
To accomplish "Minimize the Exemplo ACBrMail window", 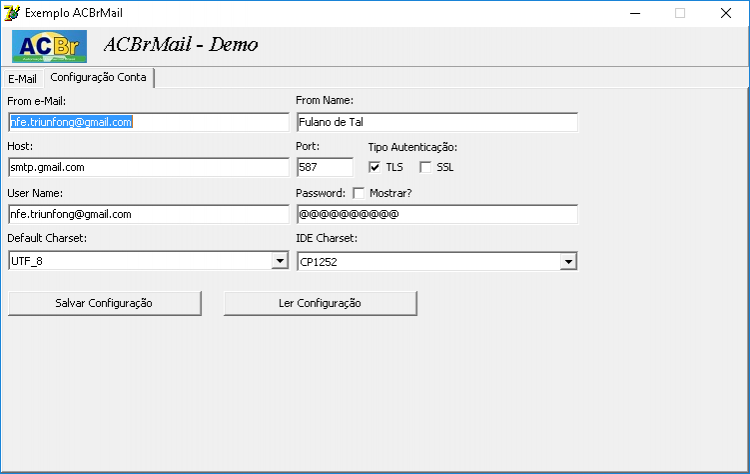I will coord(635,13).
